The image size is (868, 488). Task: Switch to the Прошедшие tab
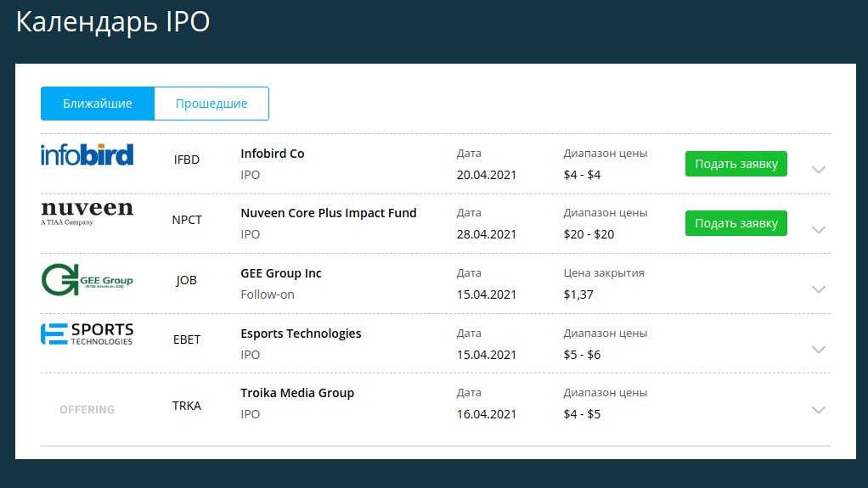[x=211, y=104]
